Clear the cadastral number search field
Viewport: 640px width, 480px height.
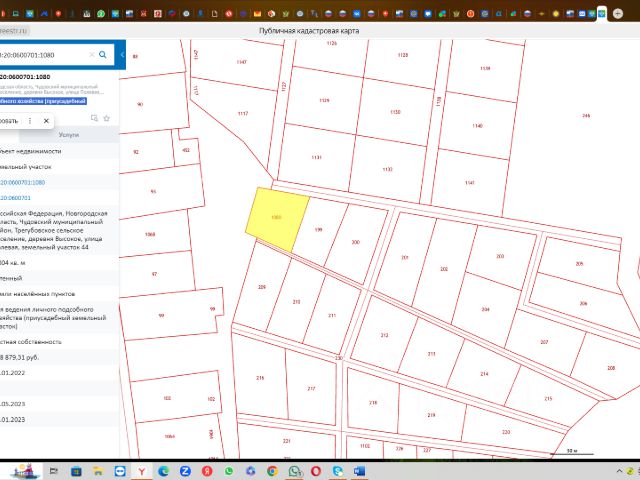click(92, 55)
